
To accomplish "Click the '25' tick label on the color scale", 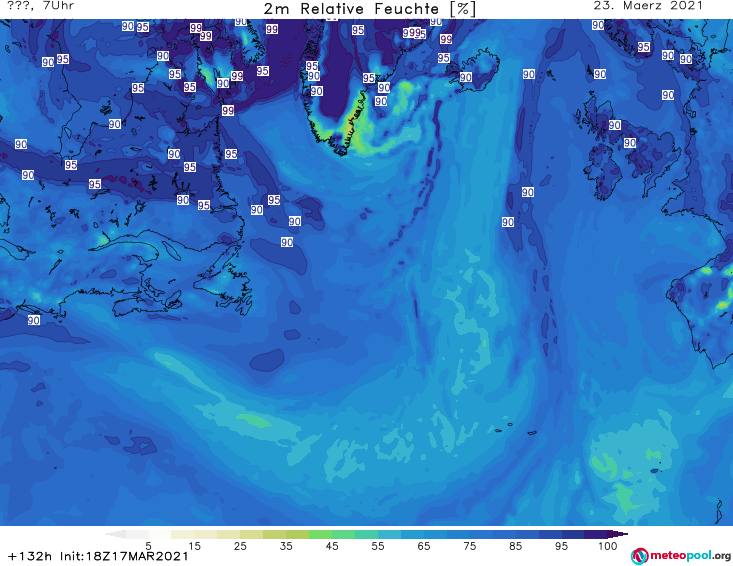I will pyautogui.click(x=240, y=546).
